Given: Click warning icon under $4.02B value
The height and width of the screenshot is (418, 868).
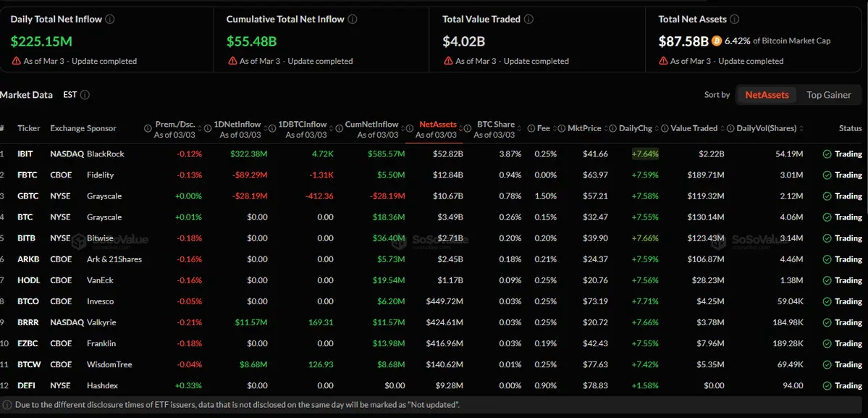Looking at the screenshot, I should pos(447,61).
